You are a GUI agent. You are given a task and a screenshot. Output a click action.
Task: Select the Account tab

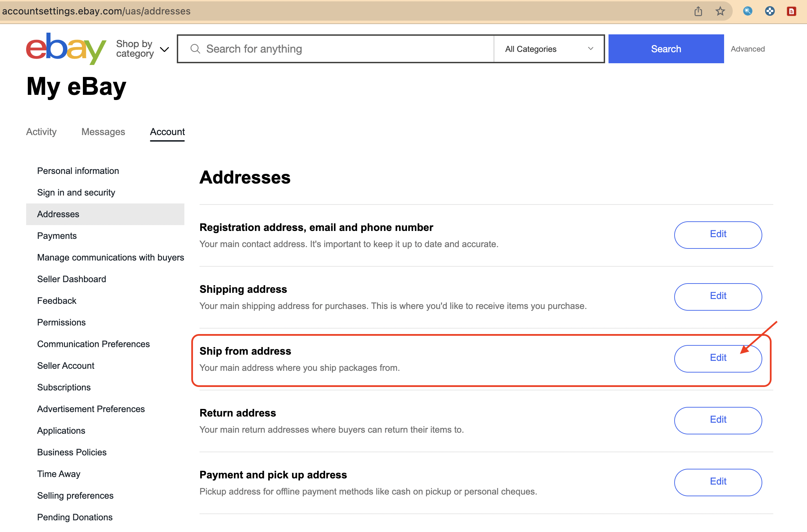167,132
